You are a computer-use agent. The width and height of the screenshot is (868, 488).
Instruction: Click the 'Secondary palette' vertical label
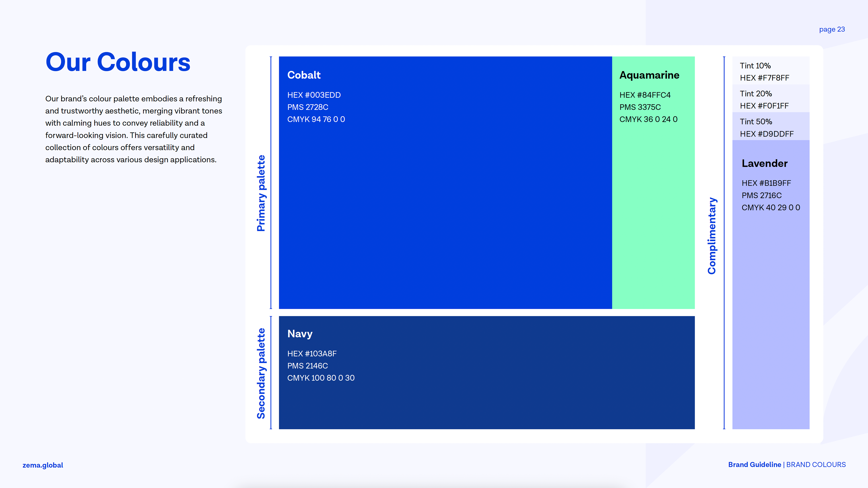[x=261, y=373]
